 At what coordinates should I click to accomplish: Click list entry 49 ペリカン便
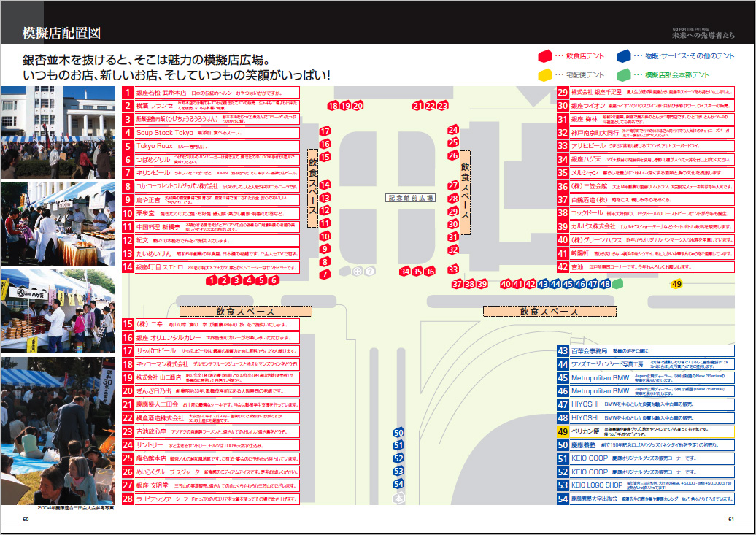646,431
